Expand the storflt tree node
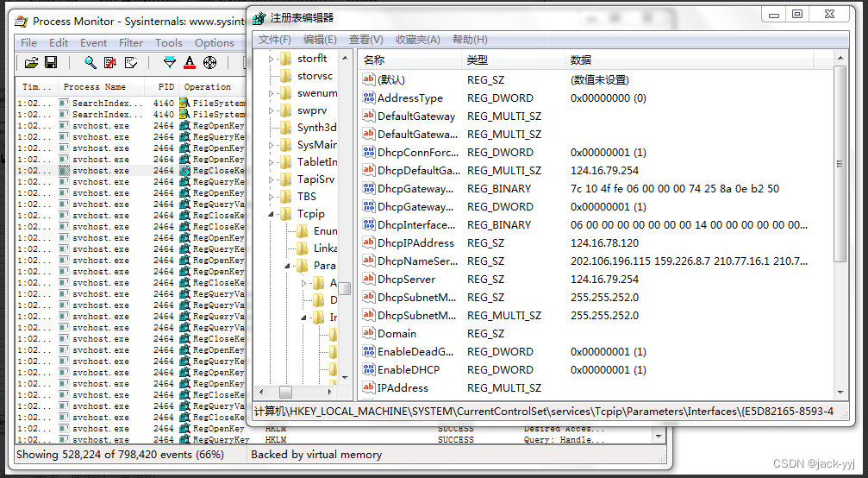This screenshot has width=868, height=478. [272, 59]
